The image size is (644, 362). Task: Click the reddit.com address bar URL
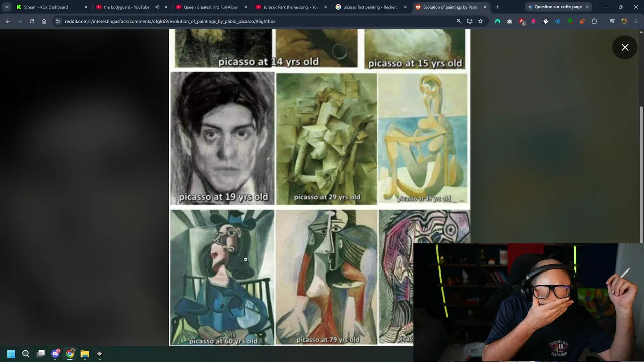pyautogui.click(x=170, y=21)
